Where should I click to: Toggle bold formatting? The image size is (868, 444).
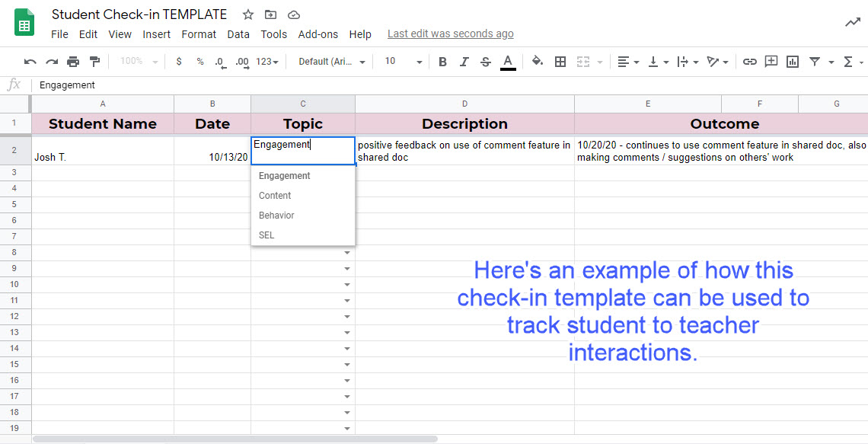tap(442, 62)
